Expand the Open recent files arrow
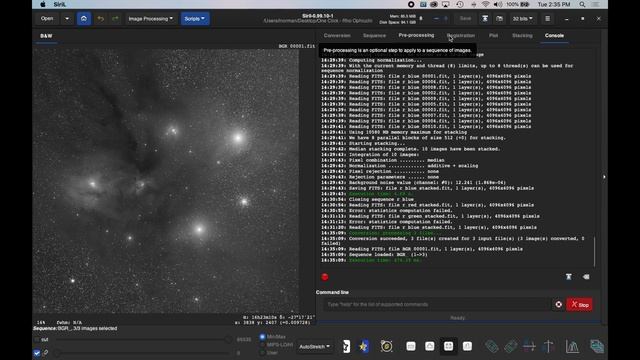640x360 pixels. click(67, 19)
